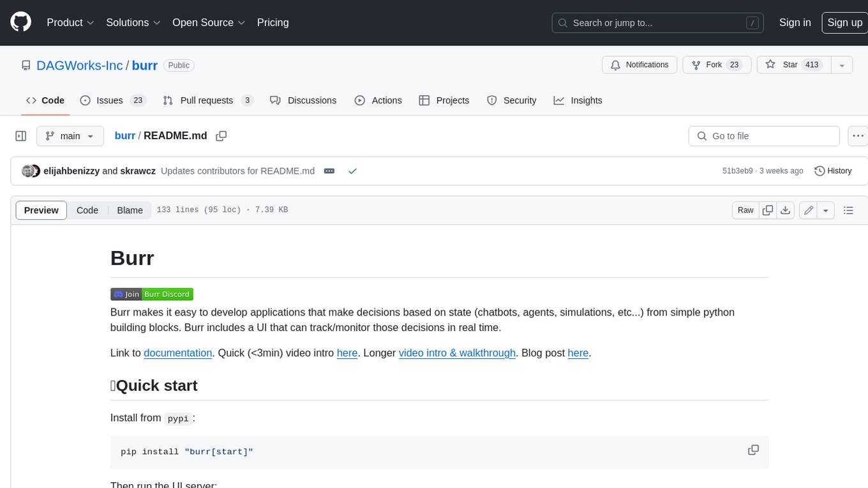Copy the pip install command
This screenshot has height=488, width=868.
(x=753, y=450)
